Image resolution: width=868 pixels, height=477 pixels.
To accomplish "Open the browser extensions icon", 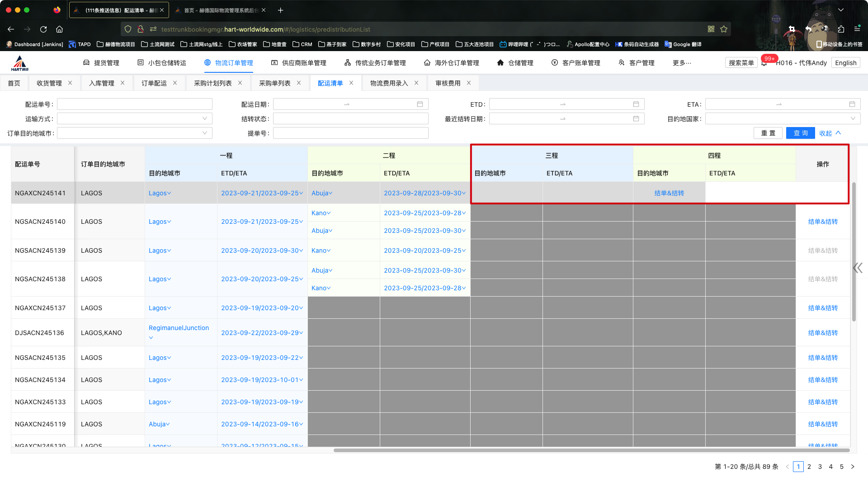I will click(841, 29).
